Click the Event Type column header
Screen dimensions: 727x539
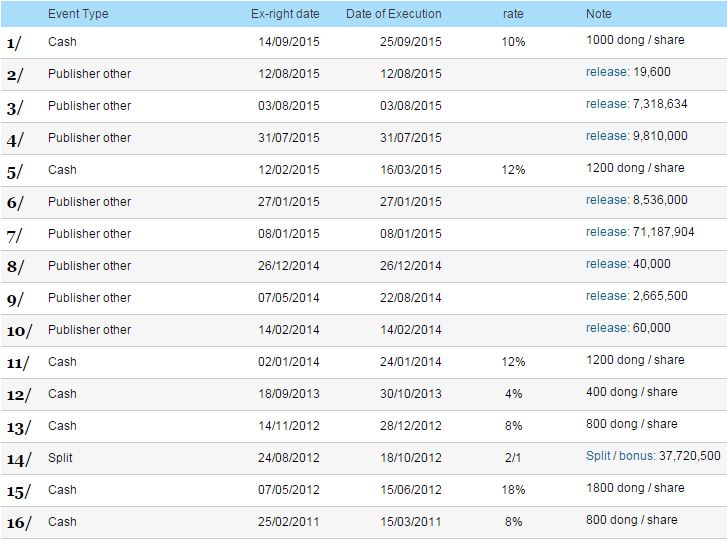tap(78, 14)
